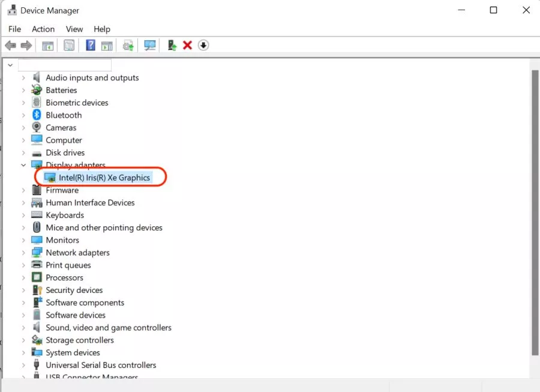
Task: Click the Show/Hide console tree icon
Action: click(x=47, y=45)
